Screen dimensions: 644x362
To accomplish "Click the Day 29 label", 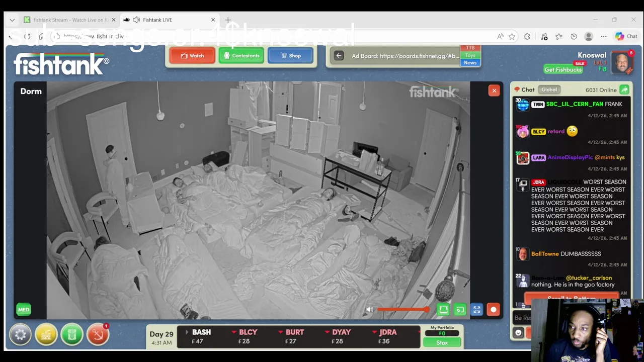I will [x=161, y=334].
